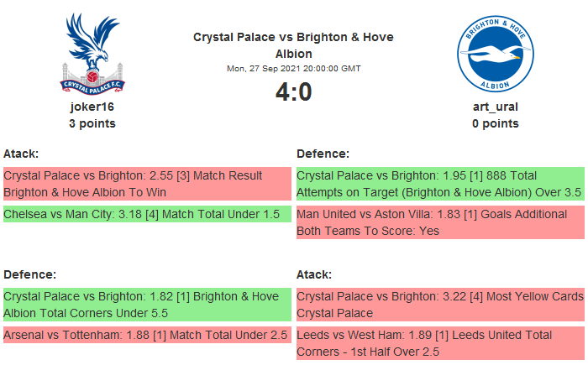Click the left Atack section heading

tap(22, 154)
